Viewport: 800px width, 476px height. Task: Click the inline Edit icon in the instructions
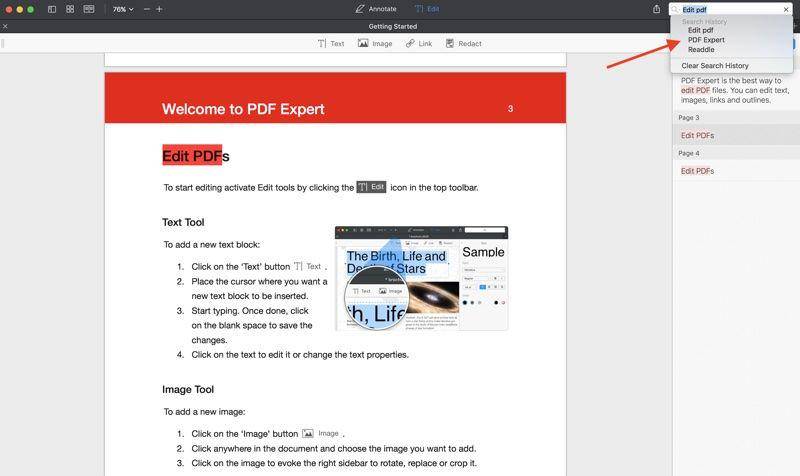tap(371, 187)
